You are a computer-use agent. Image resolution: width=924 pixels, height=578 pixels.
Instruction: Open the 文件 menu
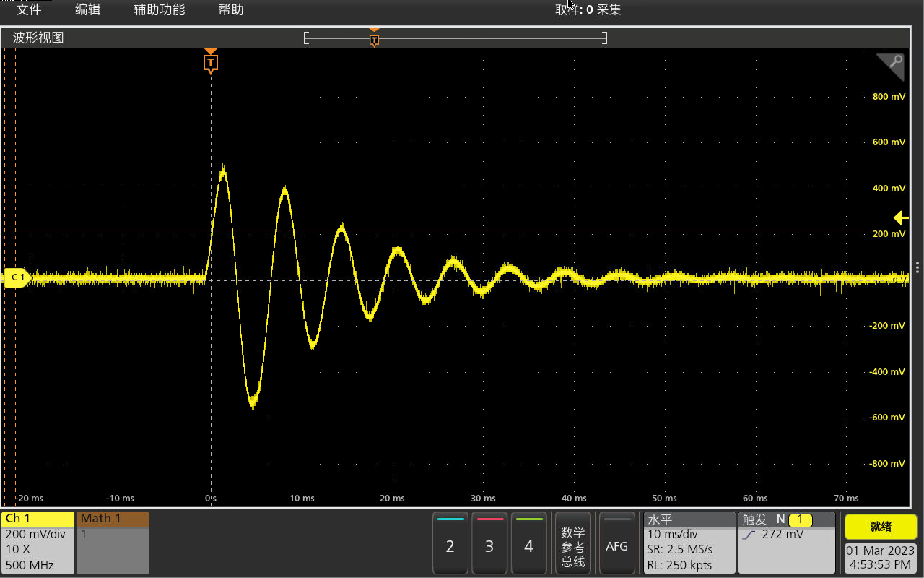[28, 9]
